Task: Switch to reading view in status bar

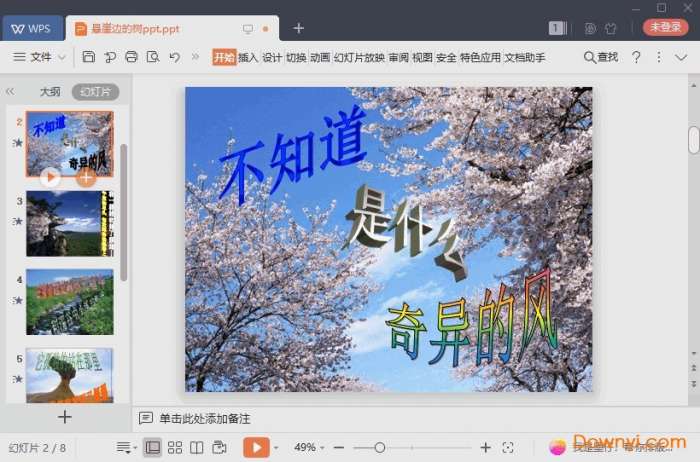Action: (x=197, y=447)
